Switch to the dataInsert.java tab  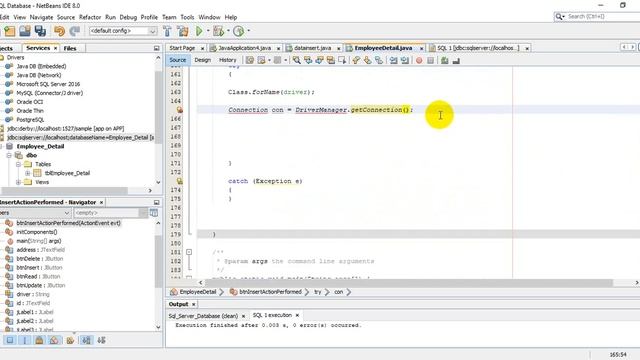tap(312, 48)
